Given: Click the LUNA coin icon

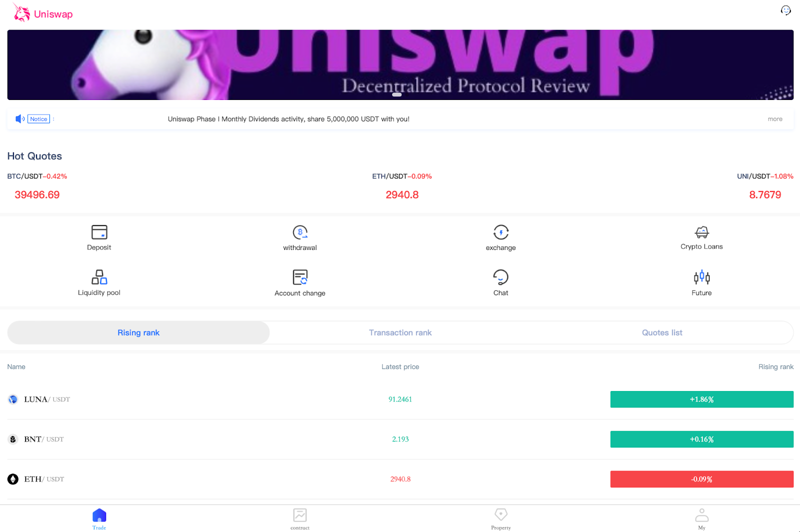Looking at the screenshot, I should (13, 399).
